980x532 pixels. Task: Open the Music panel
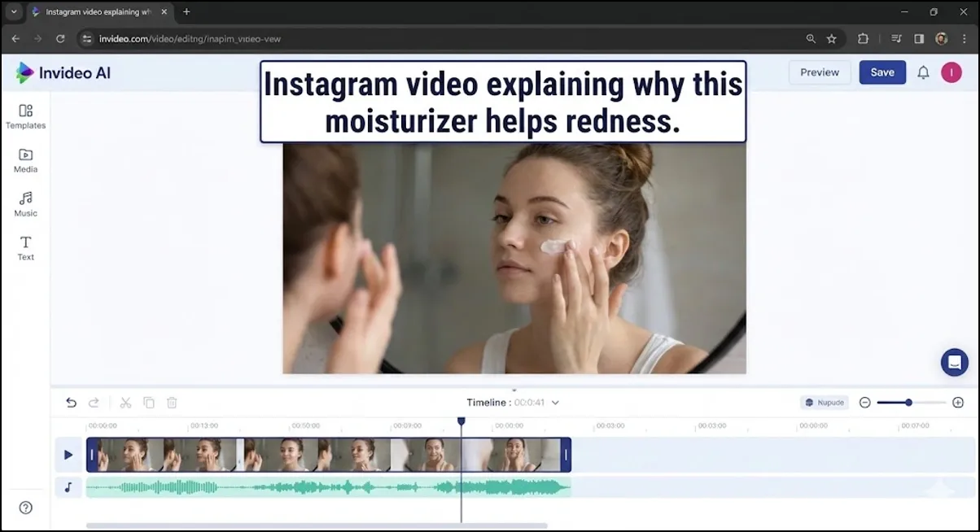click(x=25, y=206)
